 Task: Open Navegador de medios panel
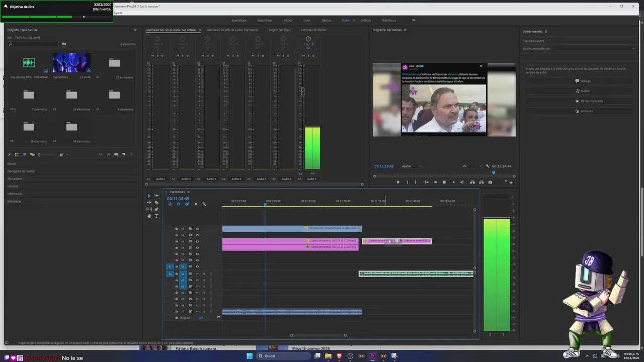[21, 171]
